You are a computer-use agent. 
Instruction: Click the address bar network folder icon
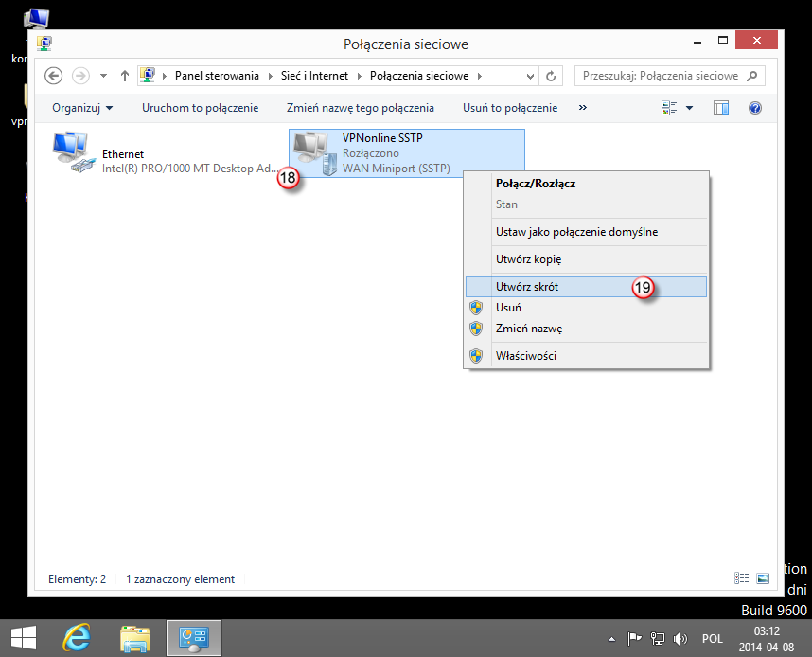148,76
